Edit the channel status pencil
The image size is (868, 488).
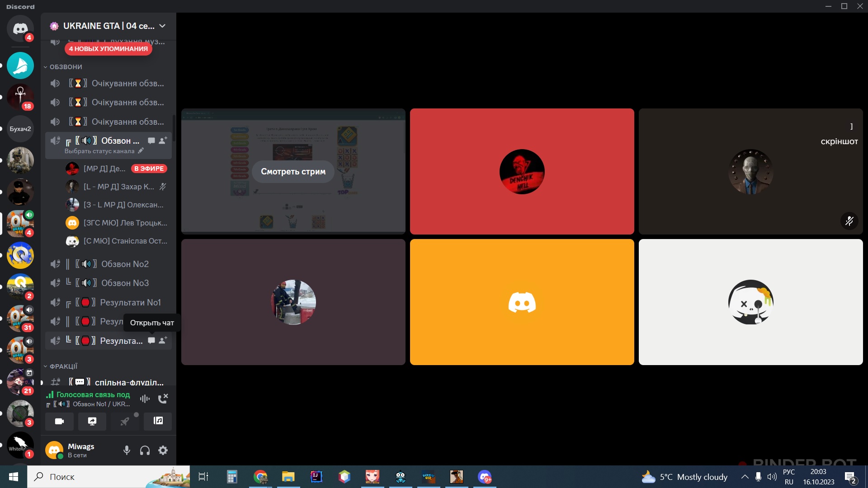tap(141, 151)
